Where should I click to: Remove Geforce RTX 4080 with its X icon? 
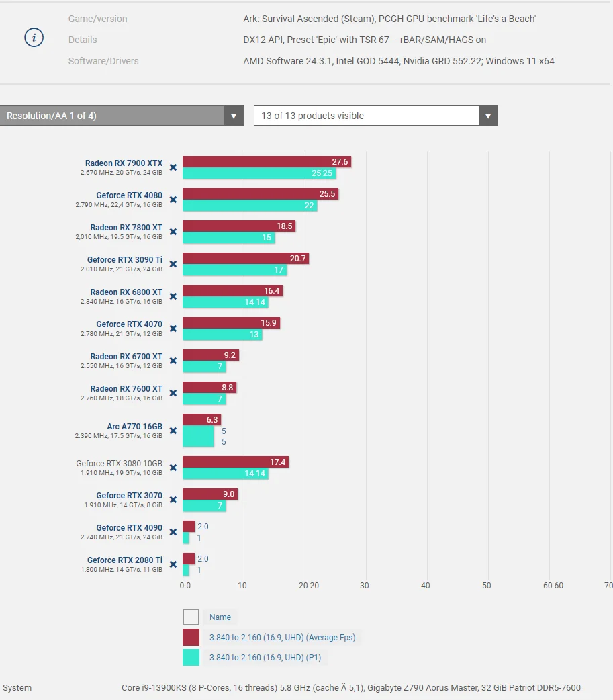point(173,200)
